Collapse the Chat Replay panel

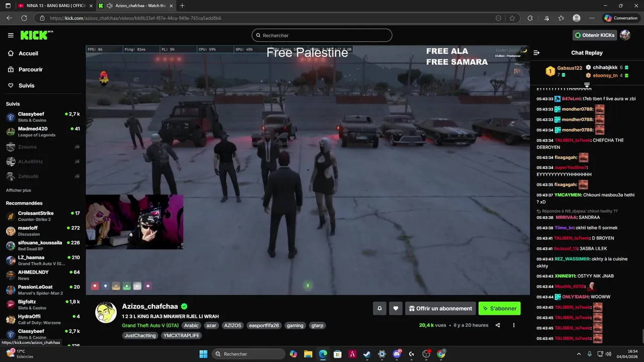536,53
